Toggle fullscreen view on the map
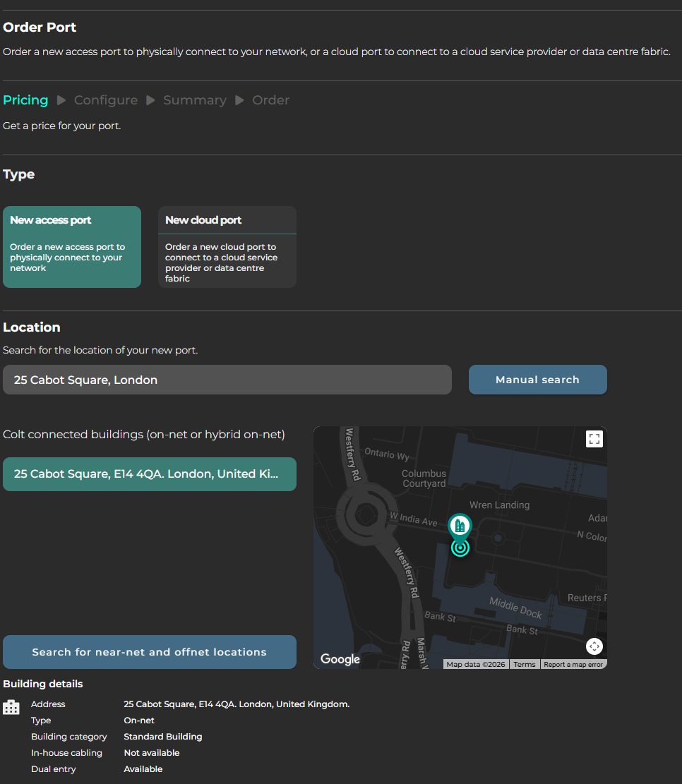This screenshot has height=784, width=682. click(594, 439)
